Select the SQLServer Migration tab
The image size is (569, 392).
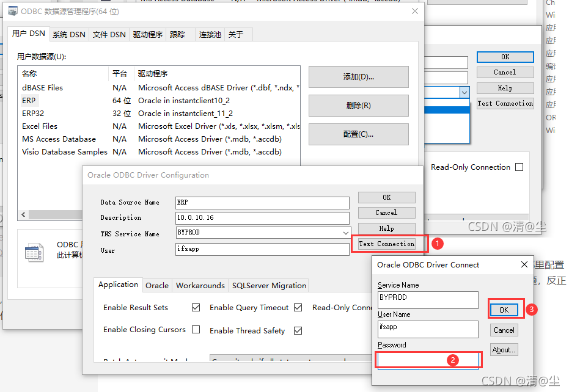(269, 286)
